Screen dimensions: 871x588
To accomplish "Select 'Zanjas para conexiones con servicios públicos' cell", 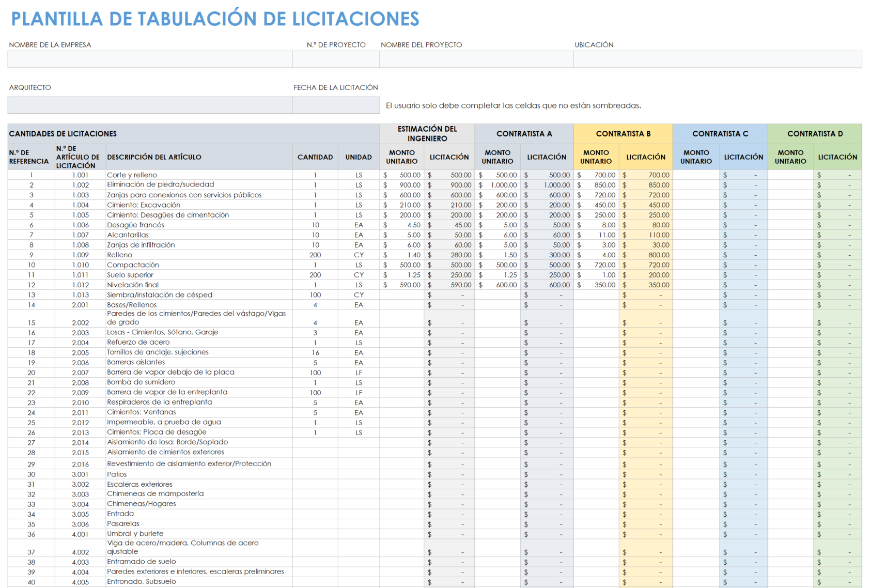I will coord(199,195).
